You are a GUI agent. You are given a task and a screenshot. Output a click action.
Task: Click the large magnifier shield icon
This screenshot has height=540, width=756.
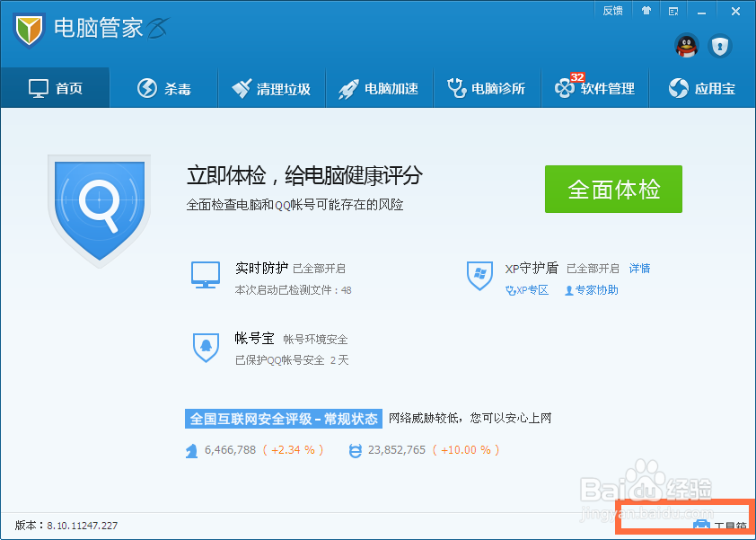pos(100,211)
